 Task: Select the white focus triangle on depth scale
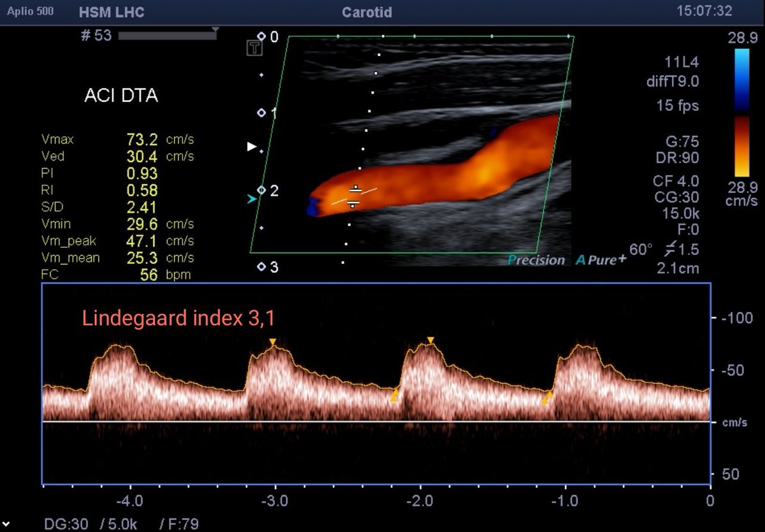click(252, 147)
